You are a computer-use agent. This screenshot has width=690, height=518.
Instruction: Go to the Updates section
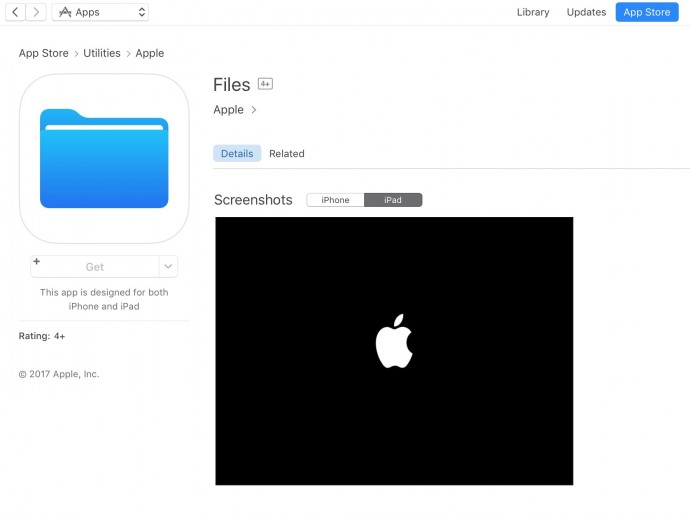pyautogui.click(x=586, y=12)
